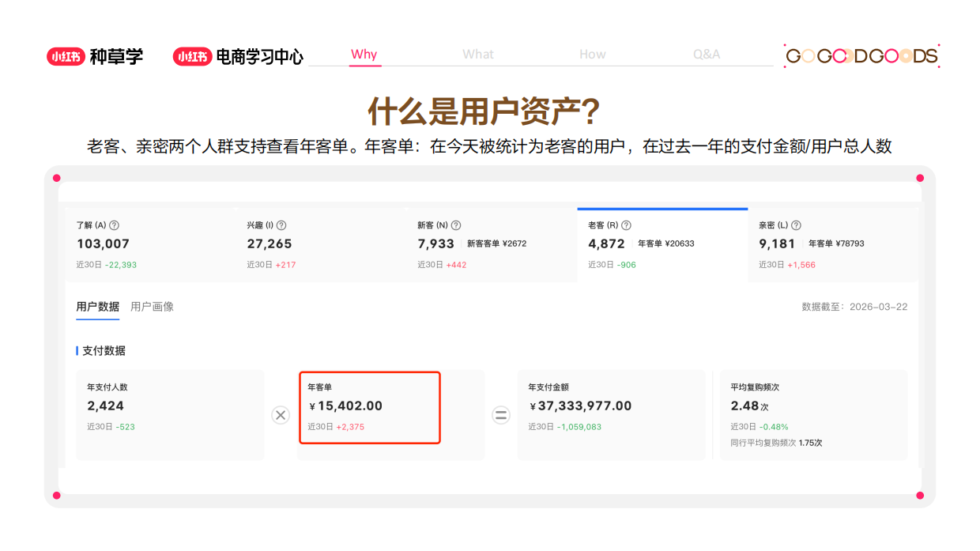The image size is (980, 551).
Task: Open the What navigation item
Action: coord(477,54)
